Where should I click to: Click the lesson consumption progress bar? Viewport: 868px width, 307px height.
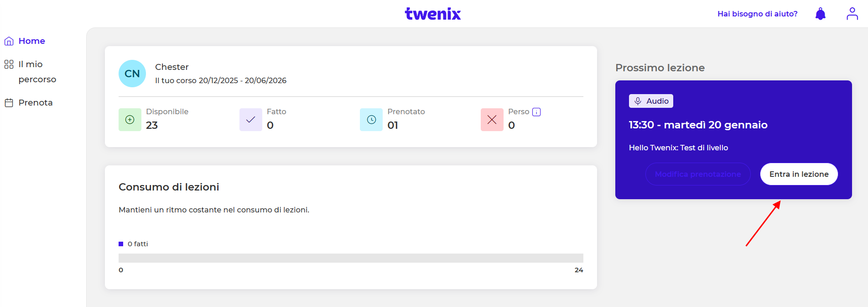351,258
